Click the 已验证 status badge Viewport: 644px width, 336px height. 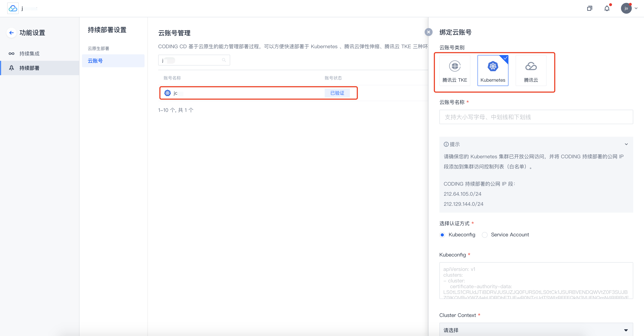pyautogui.click(x=337, y=93)
